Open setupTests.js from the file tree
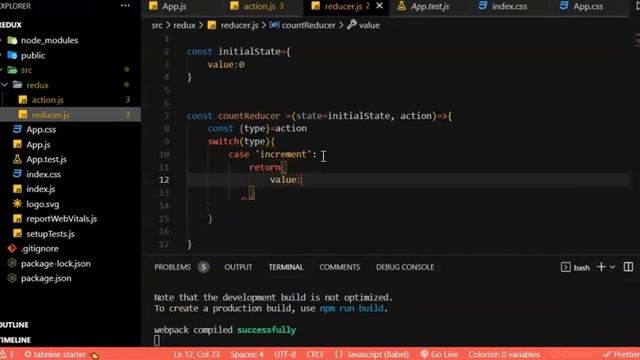The width and height of the screenshot is (640, 360). 50,234
